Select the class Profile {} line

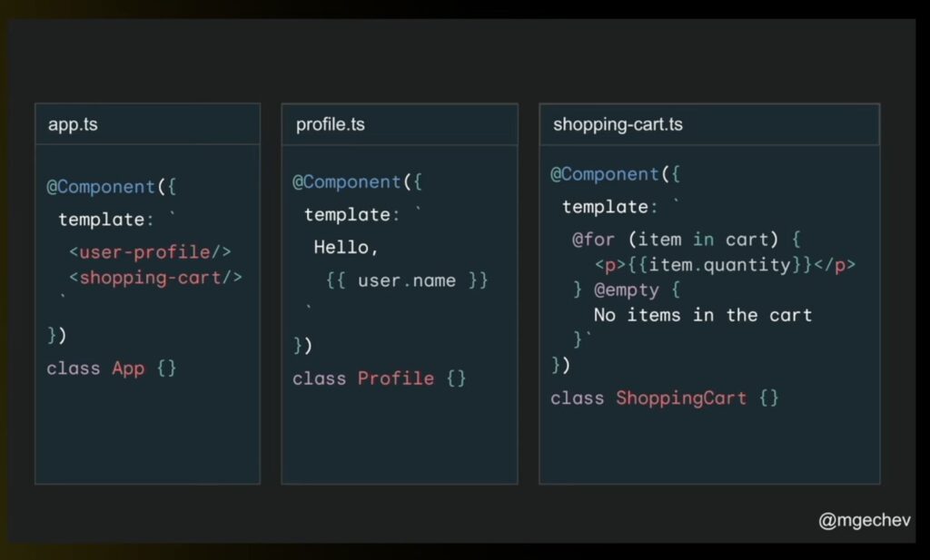coord(380,378)
